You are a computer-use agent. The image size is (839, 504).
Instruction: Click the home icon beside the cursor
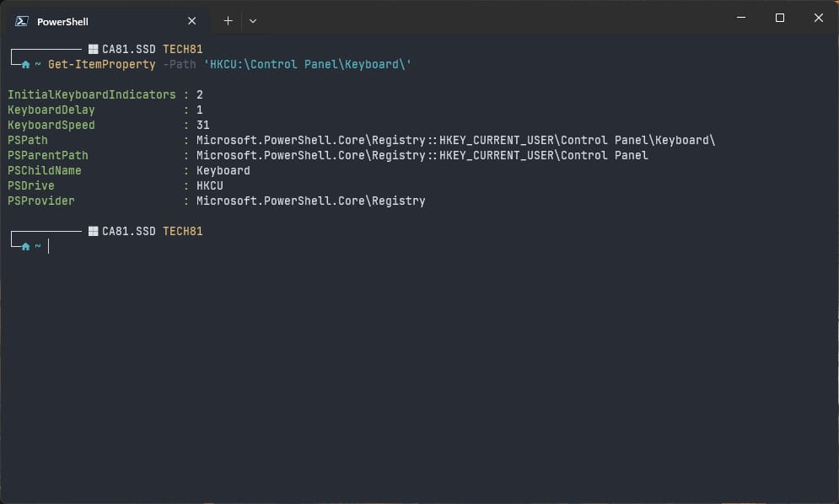click(25, 247)
